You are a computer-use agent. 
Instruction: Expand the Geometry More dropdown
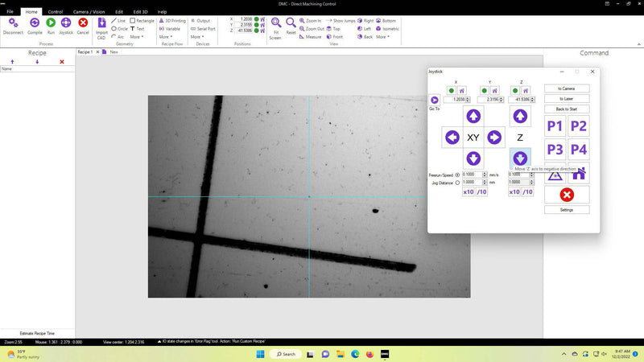(x=137, y=36)
